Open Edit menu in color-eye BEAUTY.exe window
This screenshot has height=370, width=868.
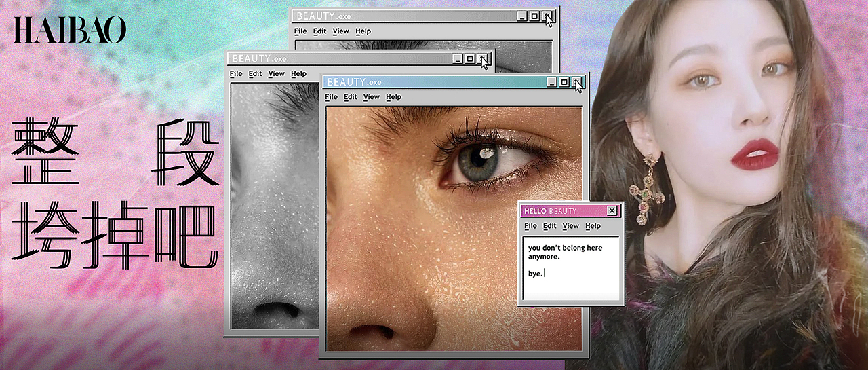click(351, 97)
